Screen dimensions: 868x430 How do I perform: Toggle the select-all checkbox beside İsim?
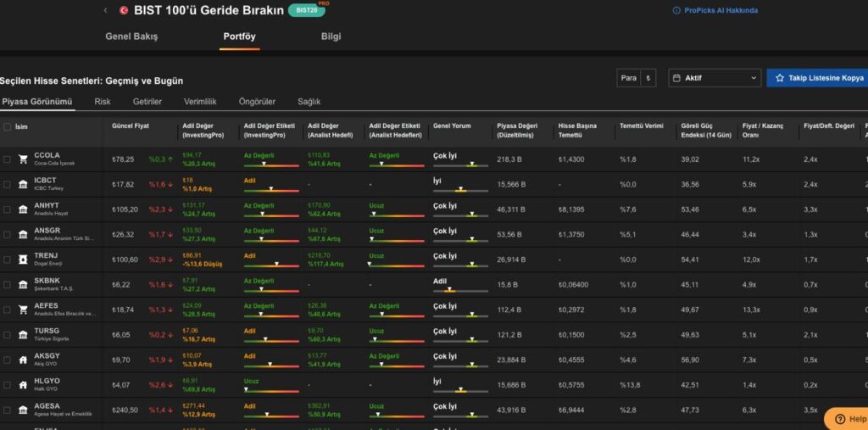click(7, 126)
